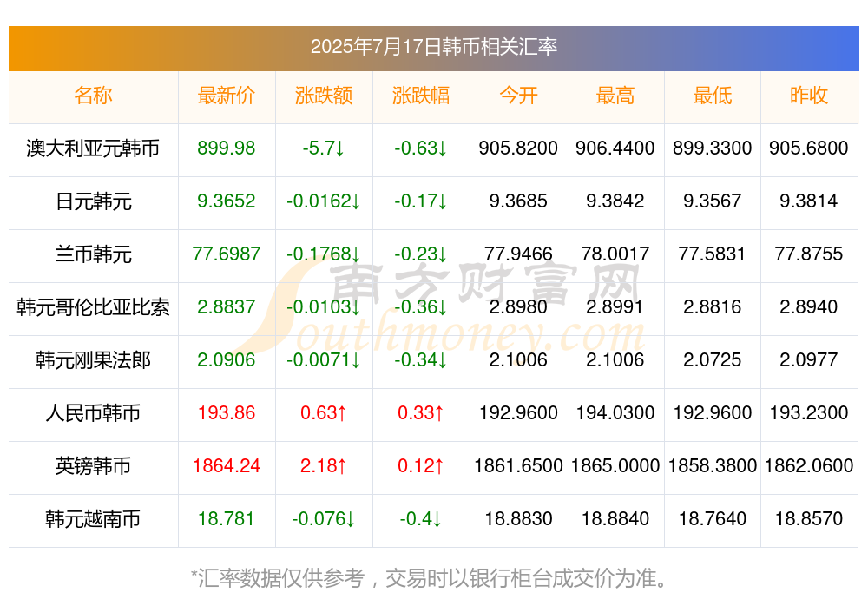This screenshot has width=868, height=606.
Task: Click the 日元韩元 row name
Action: [x=93, y=201]
